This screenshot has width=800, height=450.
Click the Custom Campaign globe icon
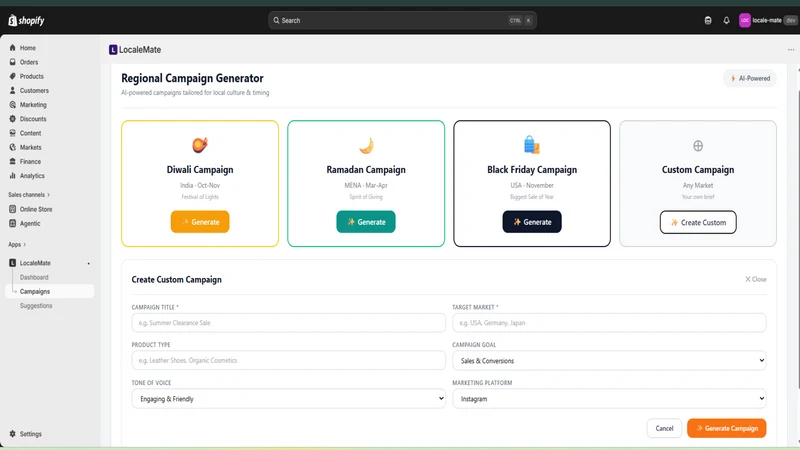click(x=698, y=146)
